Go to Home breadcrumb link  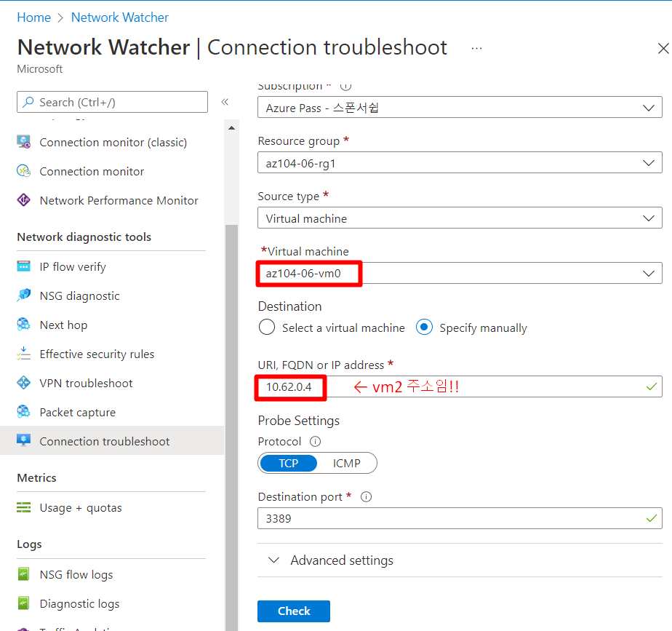[34, 17]
